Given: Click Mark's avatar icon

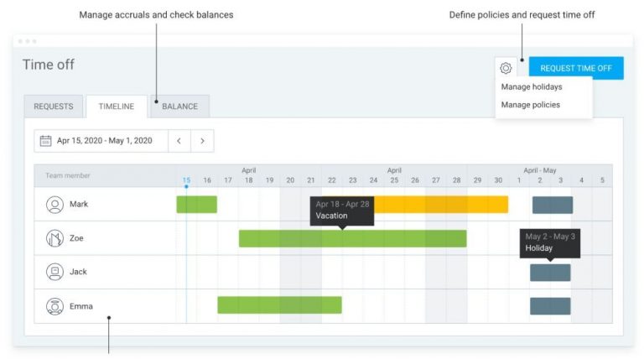Looking at the screenshot, I should click(55, 204).
